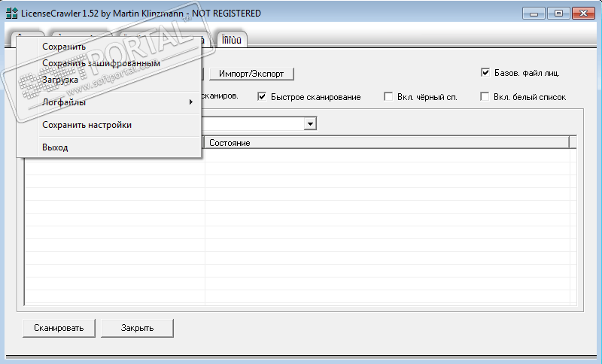Click Сохранить настройки menu item
Viewport: 602px width, 364px height.
[x=108, y=125]
